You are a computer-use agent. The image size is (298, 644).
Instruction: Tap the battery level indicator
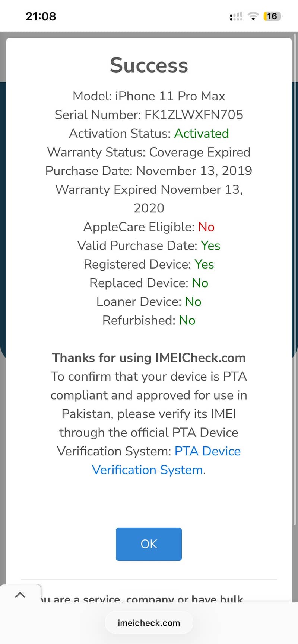pyautogui.click(x=272, y=16)
